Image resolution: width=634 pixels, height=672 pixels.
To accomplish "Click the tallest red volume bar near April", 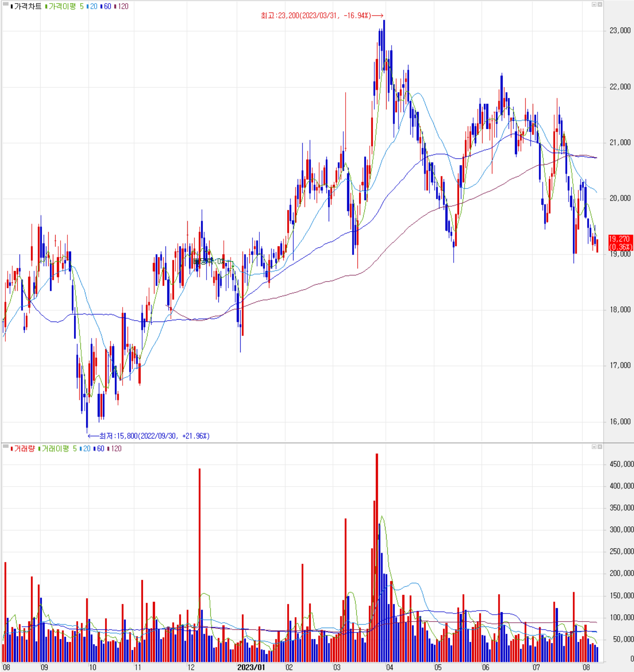I will click(377, 558).
